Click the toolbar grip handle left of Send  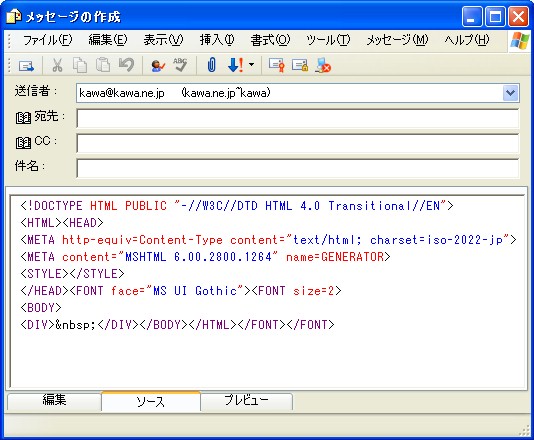click(x=9, y=65)
